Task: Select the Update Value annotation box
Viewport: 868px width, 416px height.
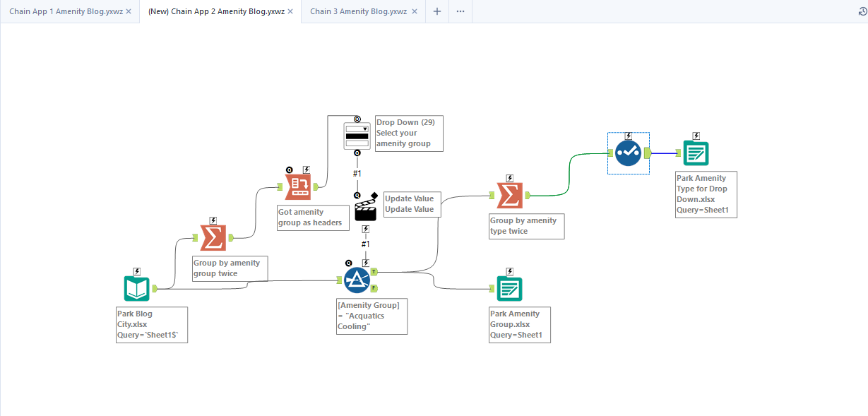Action: (412, 204)
